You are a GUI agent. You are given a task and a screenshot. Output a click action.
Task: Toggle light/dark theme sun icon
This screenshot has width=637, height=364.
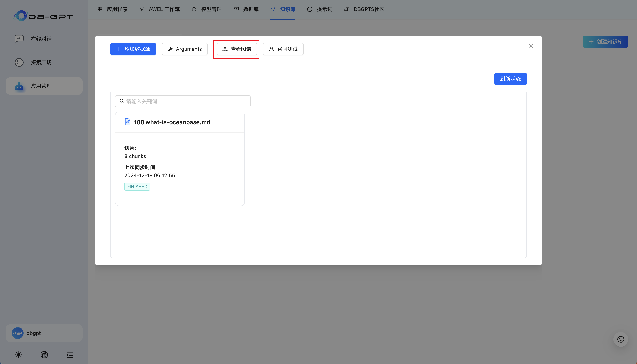[x=18, y=354]
